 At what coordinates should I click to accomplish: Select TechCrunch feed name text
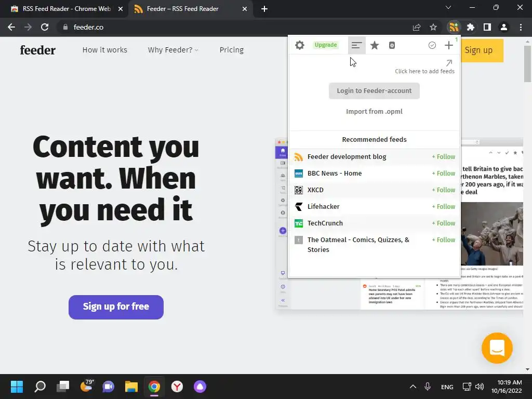coord(325,223)
